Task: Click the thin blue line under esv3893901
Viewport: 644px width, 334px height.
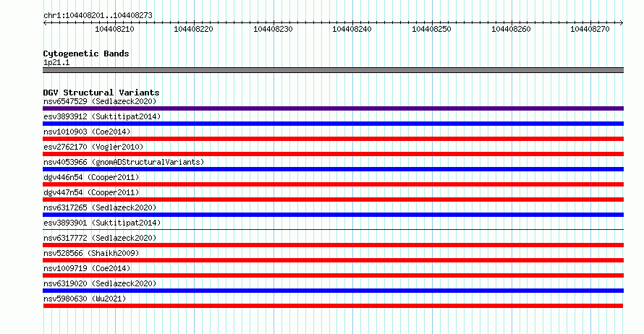Action: [x=333, y=230]
